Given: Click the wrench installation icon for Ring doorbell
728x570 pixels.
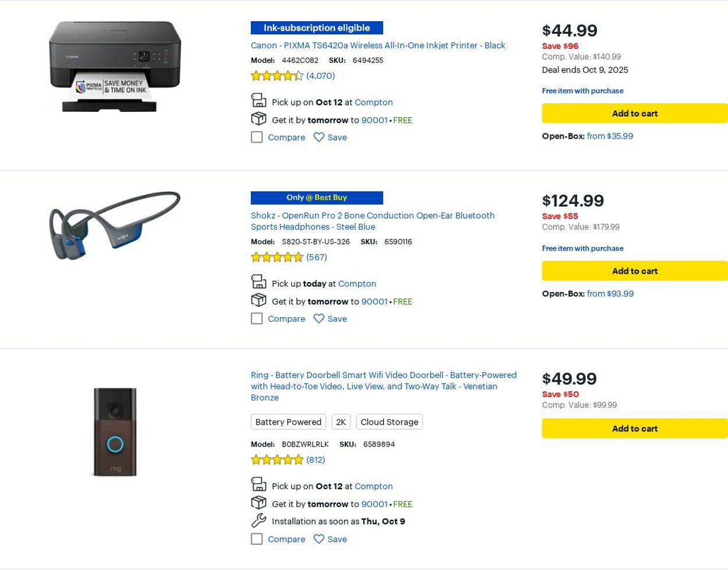Looking at the screenshot, I should click(259, 520).
